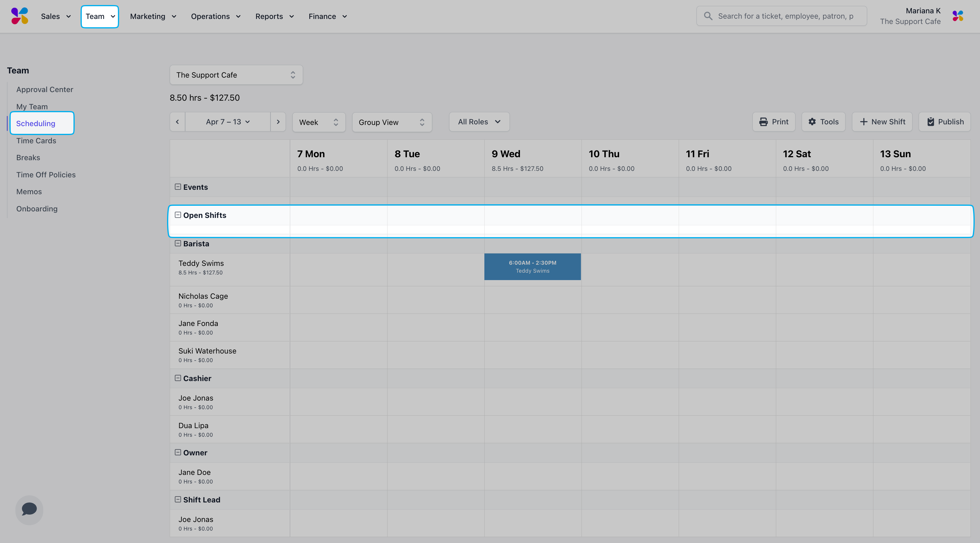Click the Print button's printer icon

[x=763, y=122]
